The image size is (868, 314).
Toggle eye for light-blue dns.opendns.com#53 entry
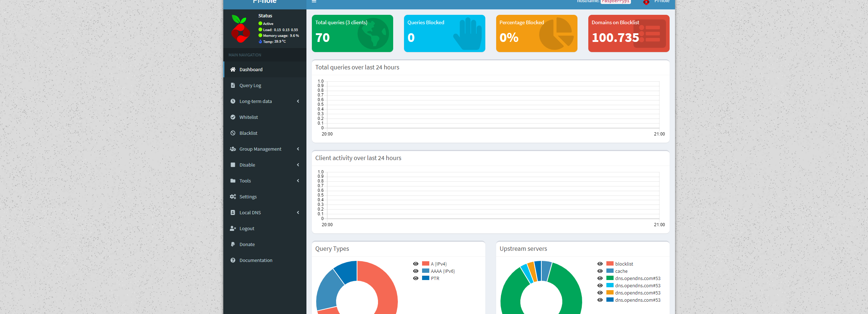pyautogui.click(x=600, y=285)
